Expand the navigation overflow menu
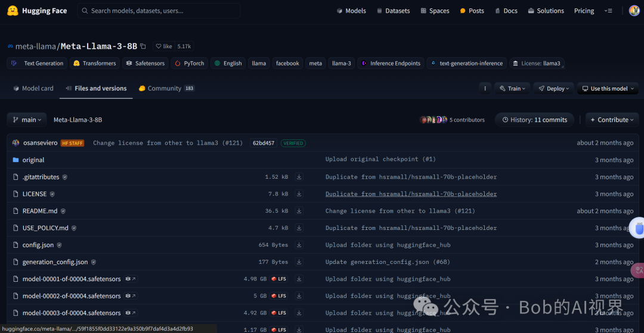Viewport: 644px width, 333px height. [609, 11]
